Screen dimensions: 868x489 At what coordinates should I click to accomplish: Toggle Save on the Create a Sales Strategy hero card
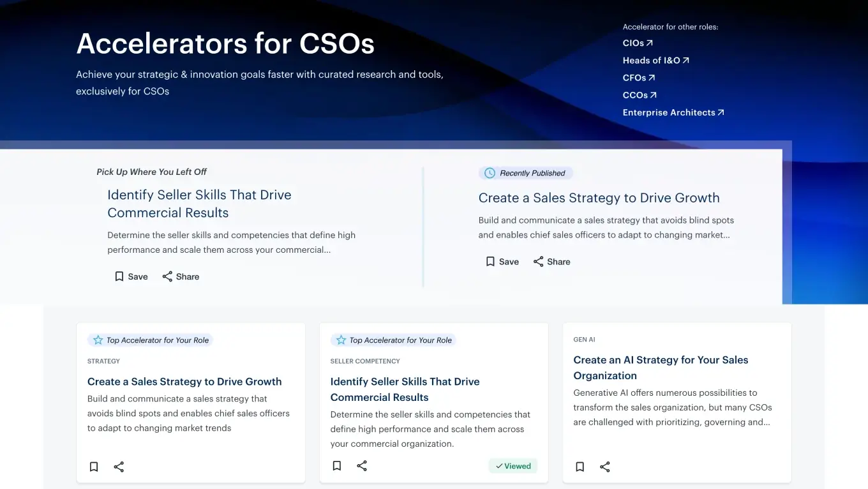(x=490, y=261)
